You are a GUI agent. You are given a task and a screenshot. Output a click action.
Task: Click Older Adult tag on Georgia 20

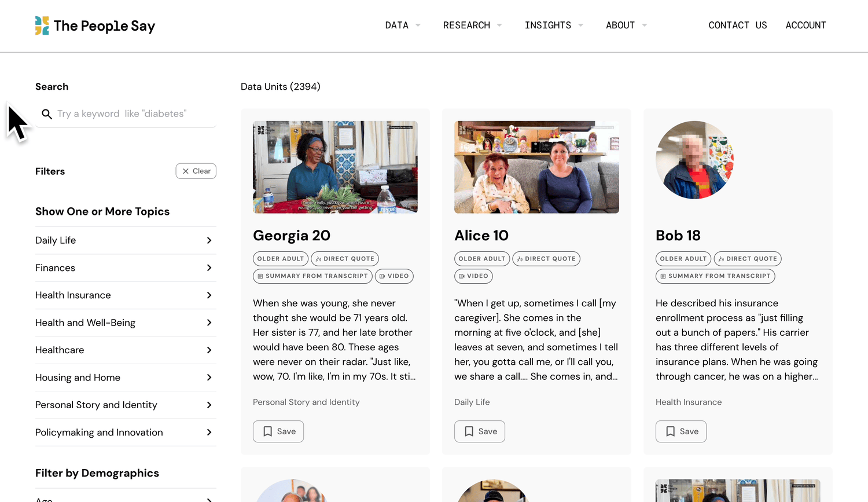point(281,259)
